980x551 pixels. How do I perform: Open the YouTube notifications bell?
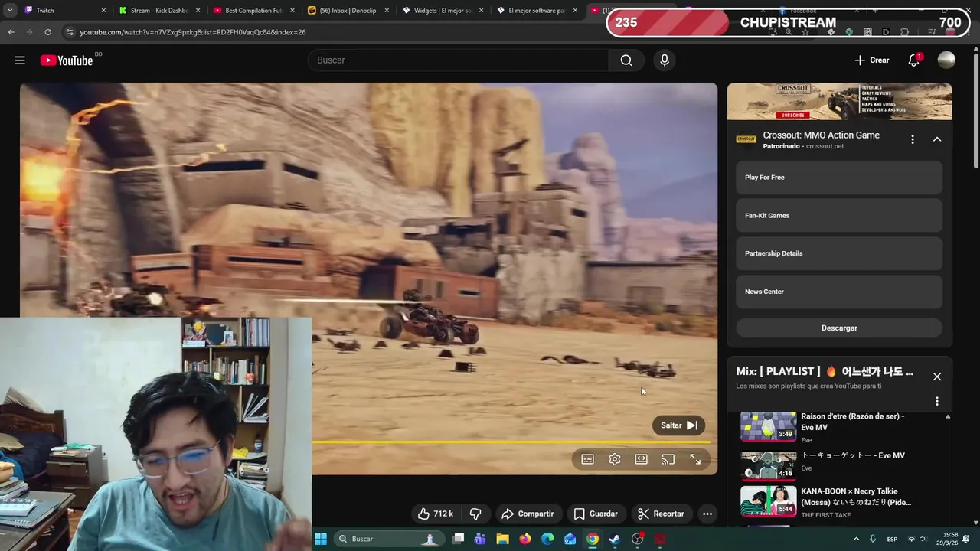[x=914, y=60]
